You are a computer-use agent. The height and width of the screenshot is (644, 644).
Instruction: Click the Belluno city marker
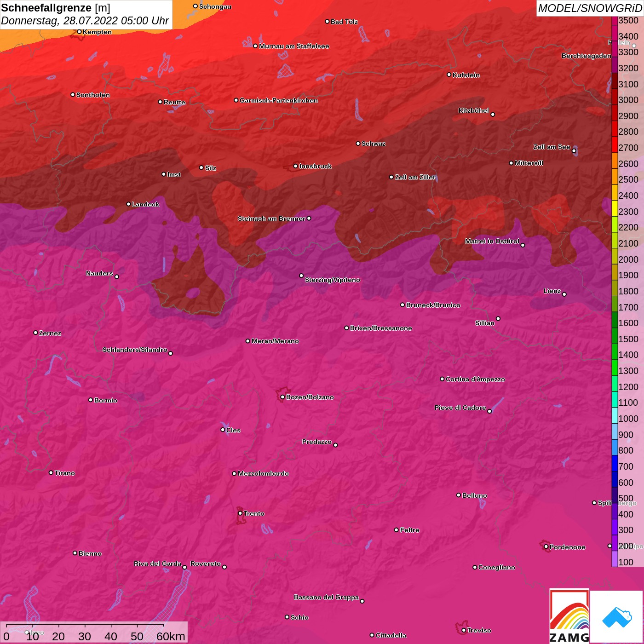(x=459, y=495)
